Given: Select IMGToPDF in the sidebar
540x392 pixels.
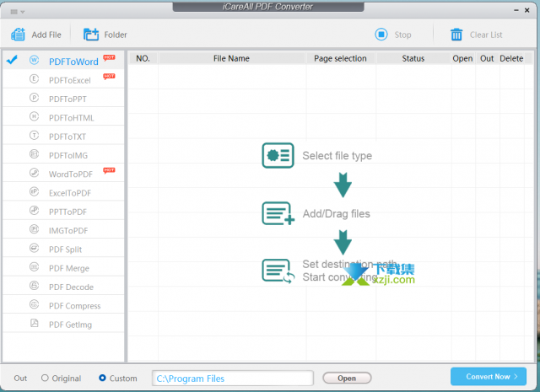Looking at the screenshot, I should (x=63, y=229).
